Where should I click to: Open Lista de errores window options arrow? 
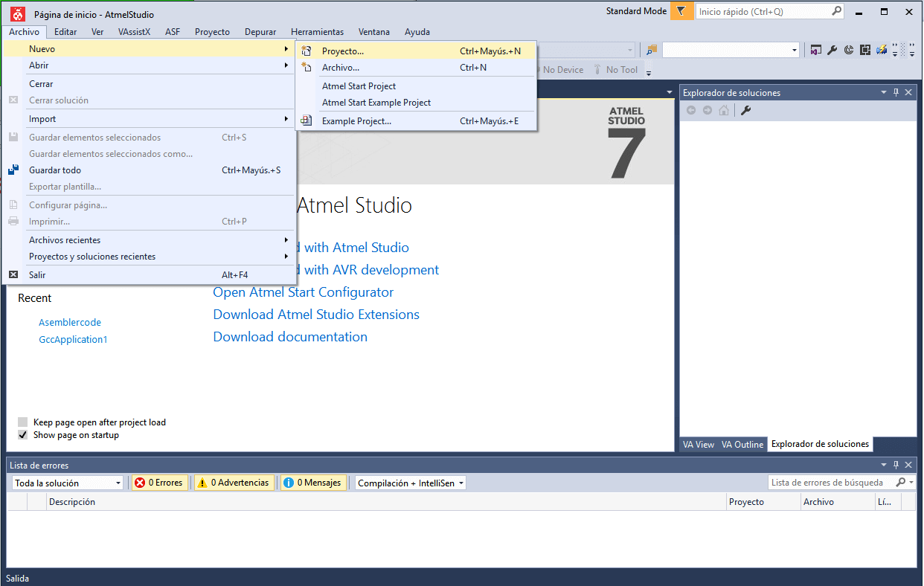coord(884,465)
